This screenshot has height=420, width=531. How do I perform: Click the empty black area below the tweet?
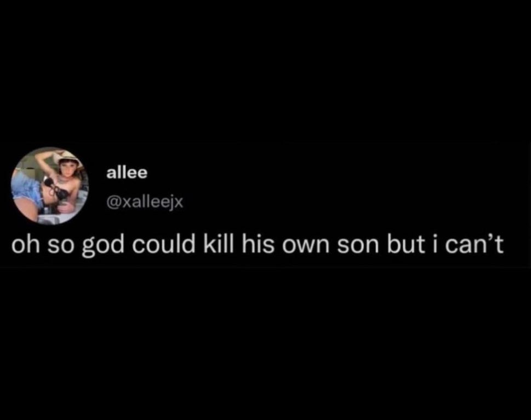265,342
